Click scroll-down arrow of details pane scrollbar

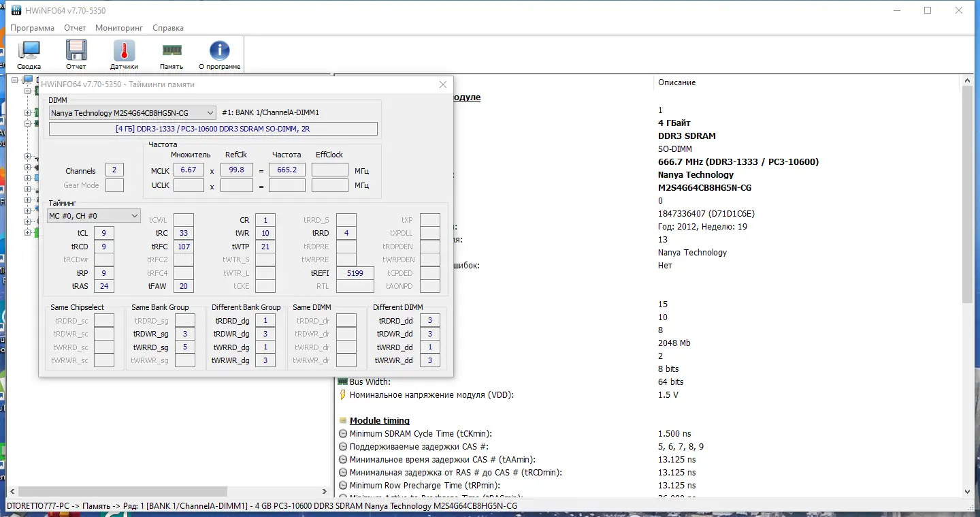tap(968, 491)
